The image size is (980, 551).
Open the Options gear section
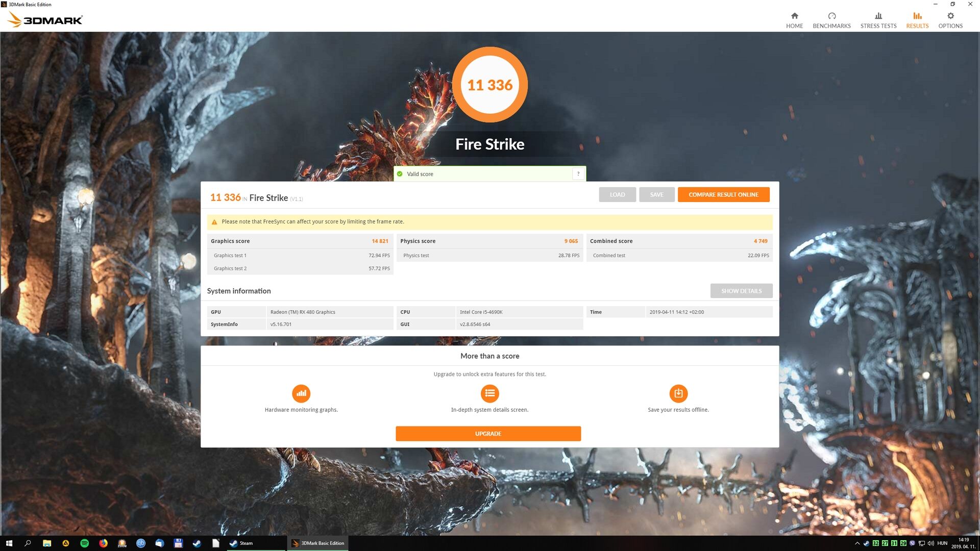click(x=950, y=20)
